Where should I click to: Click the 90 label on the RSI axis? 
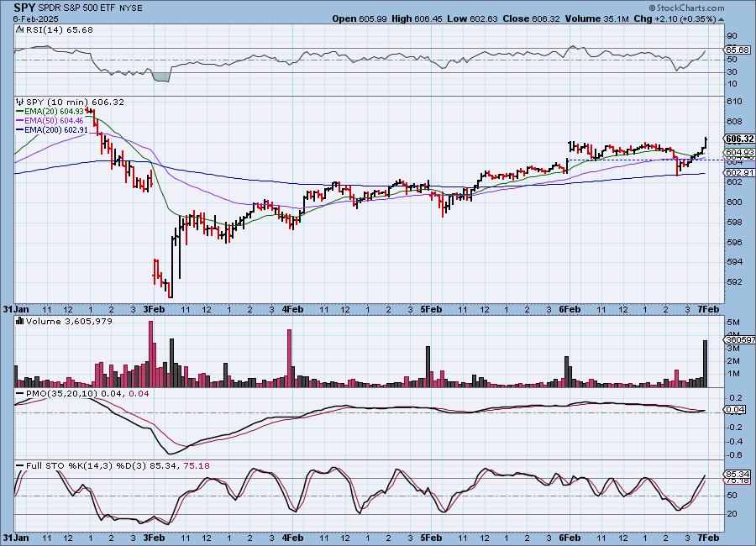(732, 35)
